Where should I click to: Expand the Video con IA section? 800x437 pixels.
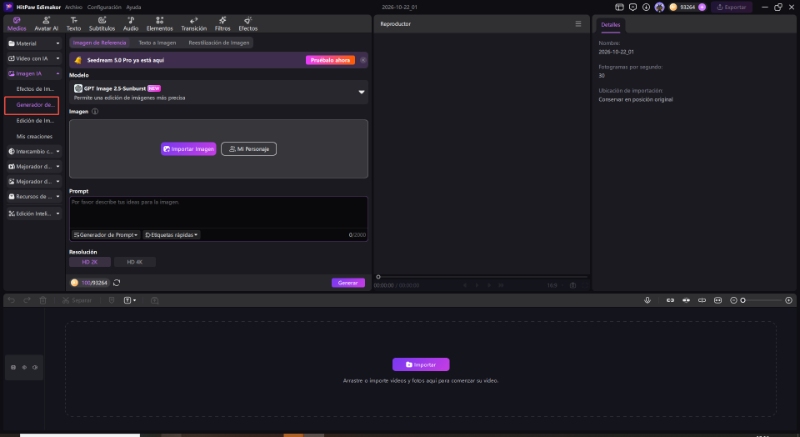(x=34, y=59)
